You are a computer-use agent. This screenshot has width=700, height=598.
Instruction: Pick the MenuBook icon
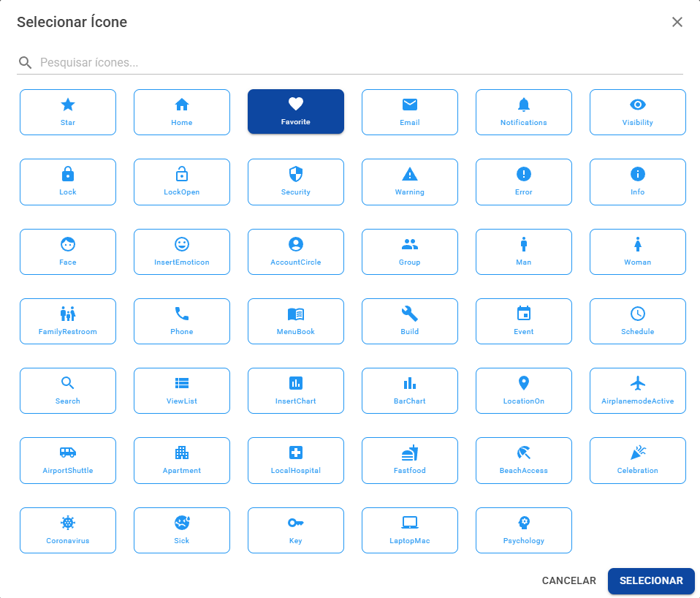295,321
